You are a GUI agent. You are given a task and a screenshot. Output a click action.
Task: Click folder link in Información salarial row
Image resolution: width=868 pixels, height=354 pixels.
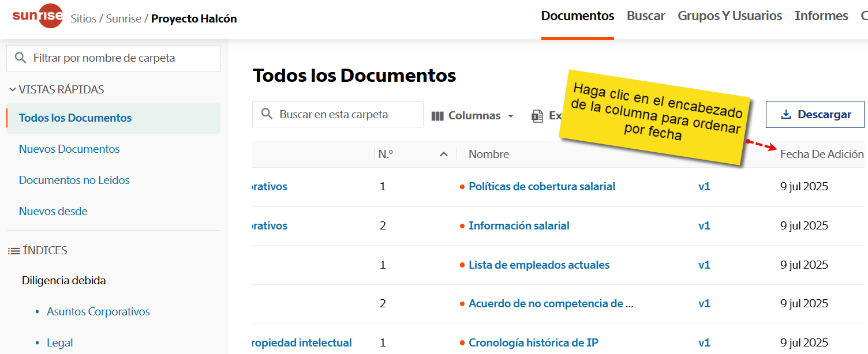click(270, 226)
